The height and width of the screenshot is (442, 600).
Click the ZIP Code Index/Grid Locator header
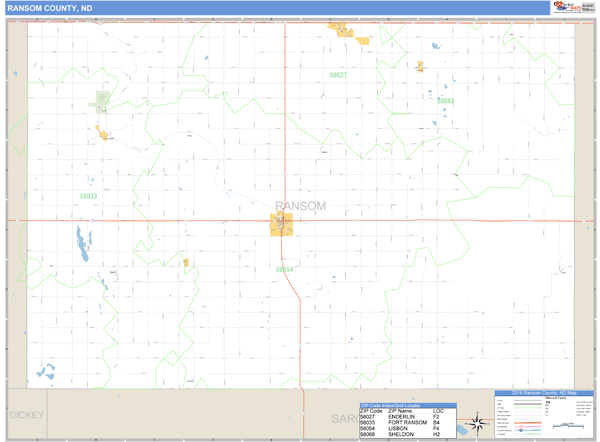tap(400, 405)
